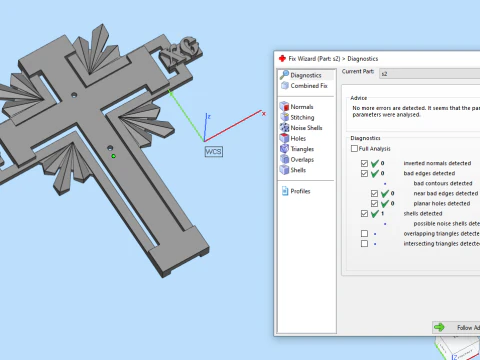Click the advice message 'No more errors are detected'
The width and height of the screenshot is (480, 360).
[x=416, y=111]
